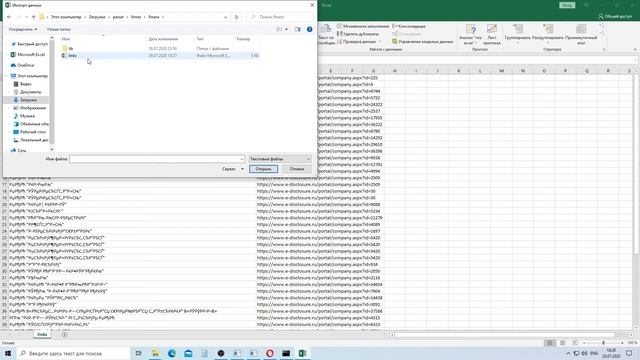This screenshot has height=360, width=640.
Task: Change the file list view mode
Action: [x=279, y=29]
